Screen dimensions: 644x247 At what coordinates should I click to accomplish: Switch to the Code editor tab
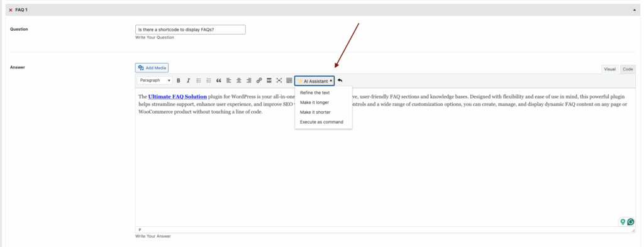pos(628,69)
